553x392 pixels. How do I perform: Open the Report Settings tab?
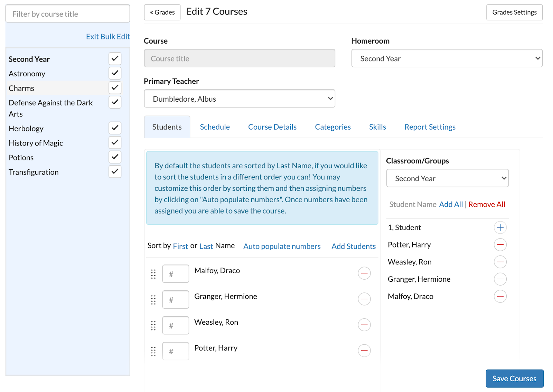(430, 127)
